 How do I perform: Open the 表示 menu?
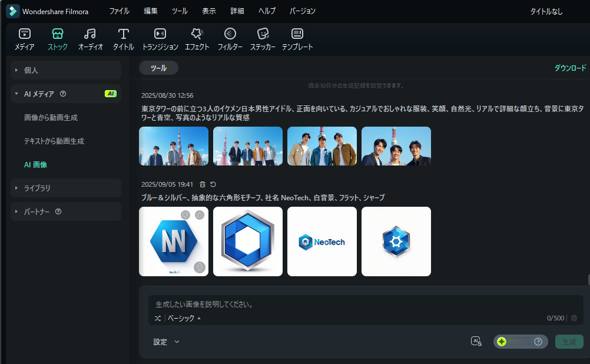tap(209, 11)
